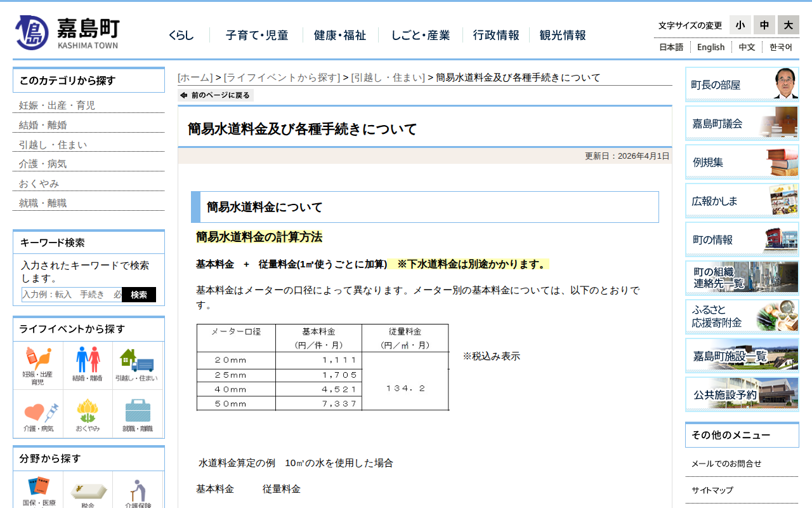Click the 更新日:2026年4月1日 update date

(x=627, y=156)
